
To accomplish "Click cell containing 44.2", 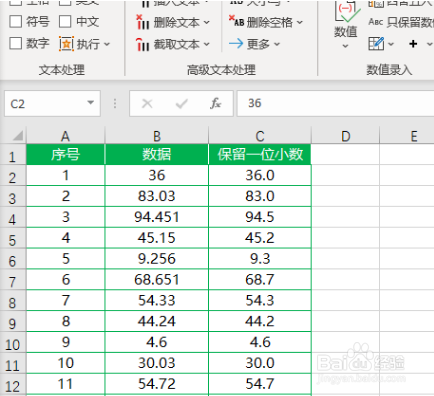I will [260, 321].
